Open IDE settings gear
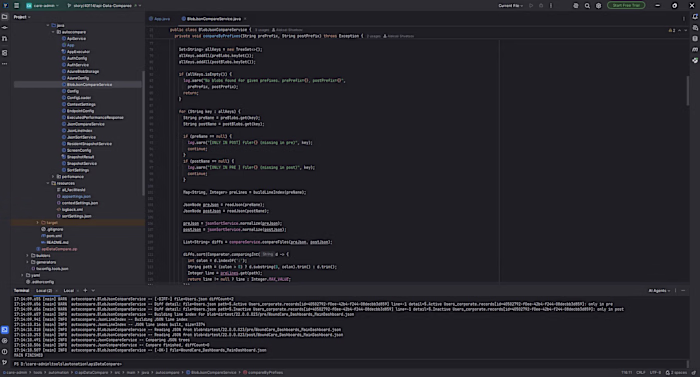The width and height of the screenshot is (700, 377). tap(598, 5)
